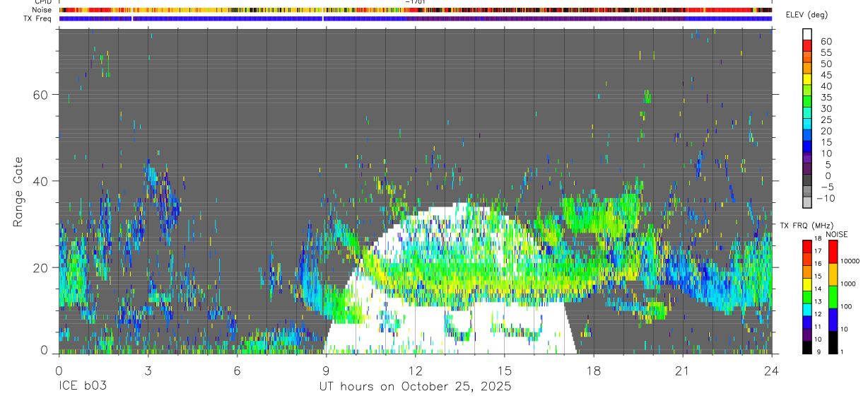Click the x-axis tick label '18'
This screenshot has height=401, width=868.
click(x=594, y=371)
